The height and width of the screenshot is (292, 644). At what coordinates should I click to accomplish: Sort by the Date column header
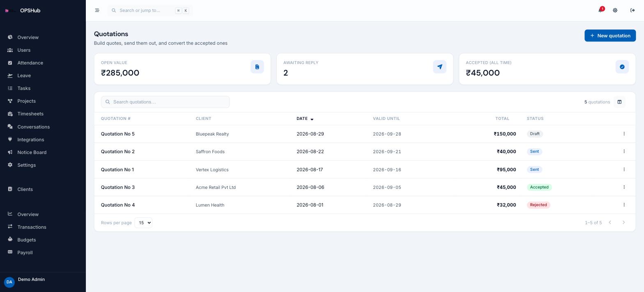point(305,119)
